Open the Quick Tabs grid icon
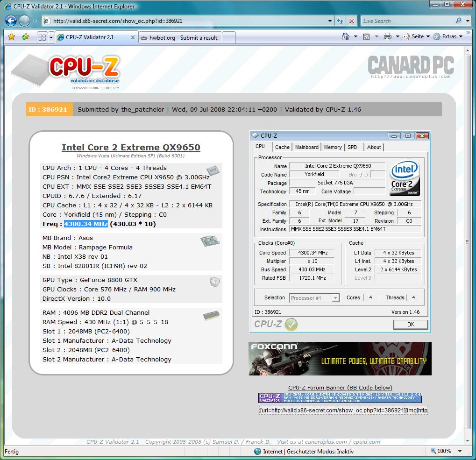 tap(42, 37)
